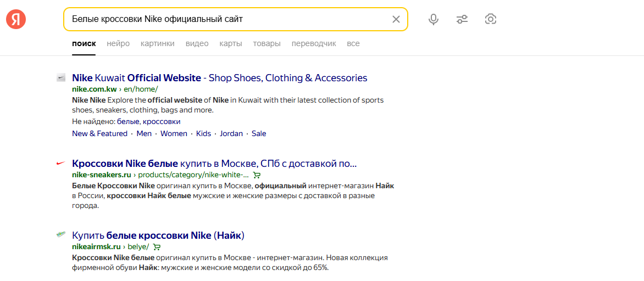Open the «Jordan» sitelink
This screenshot has height=281, width=644.
coord(231,133)
